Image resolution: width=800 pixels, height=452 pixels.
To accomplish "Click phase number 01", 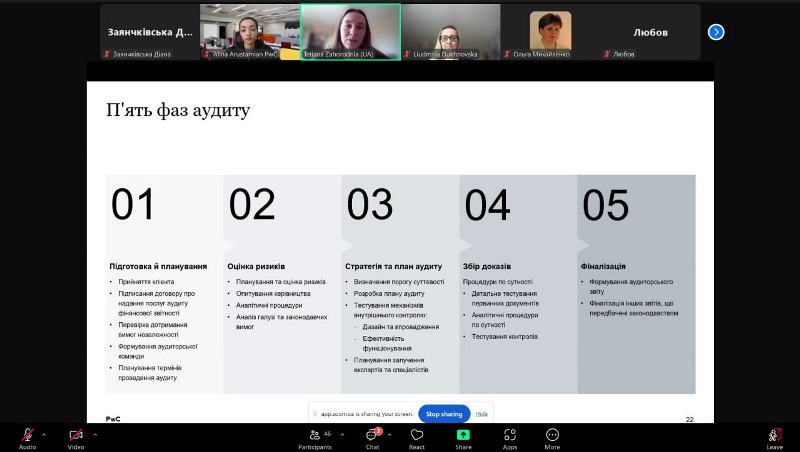I will 133,204.
